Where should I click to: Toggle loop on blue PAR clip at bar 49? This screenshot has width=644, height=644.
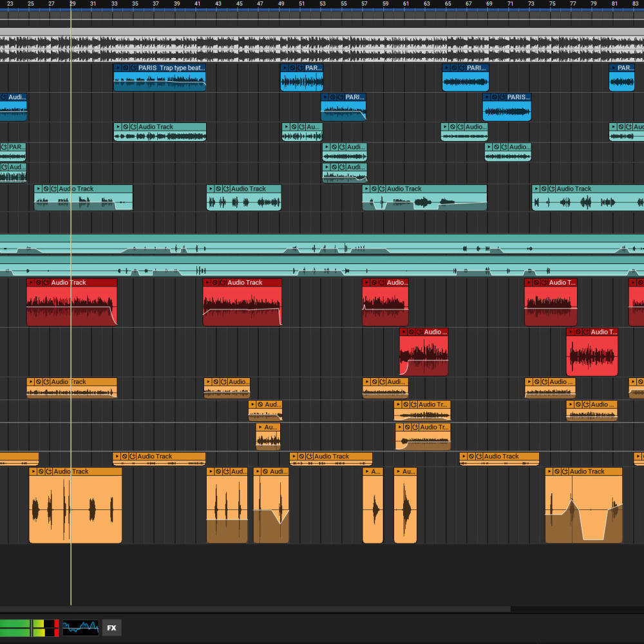300,68
